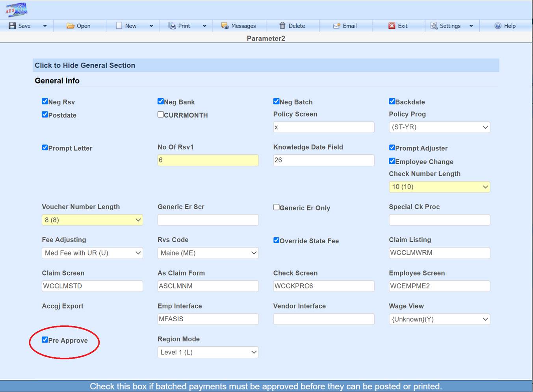This screenshot has height=392, width=533.
Task: Check the Generic Er Only box
Action: click(277, 207)
